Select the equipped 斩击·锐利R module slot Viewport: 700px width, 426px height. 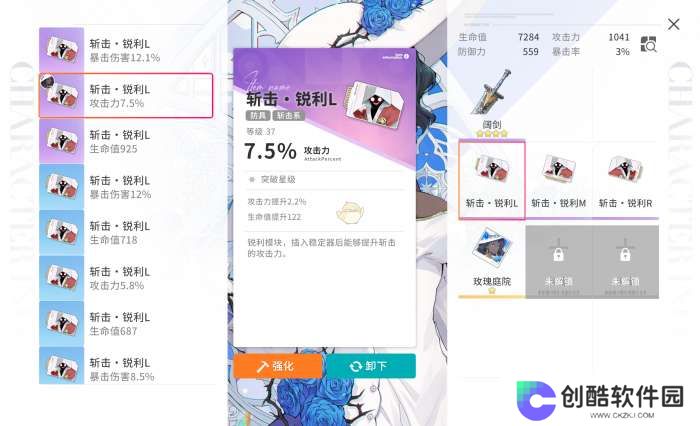point(625,180)
